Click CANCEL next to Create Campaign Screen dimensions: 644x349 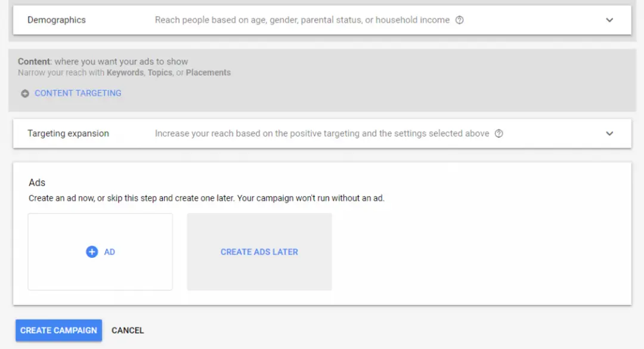(128, 331)
